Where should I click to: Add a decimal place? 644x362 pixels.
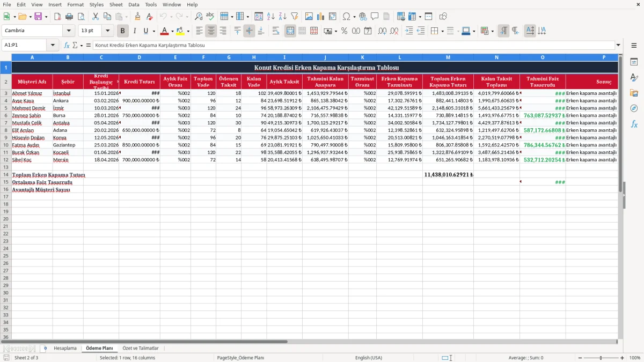coord(383,31)
